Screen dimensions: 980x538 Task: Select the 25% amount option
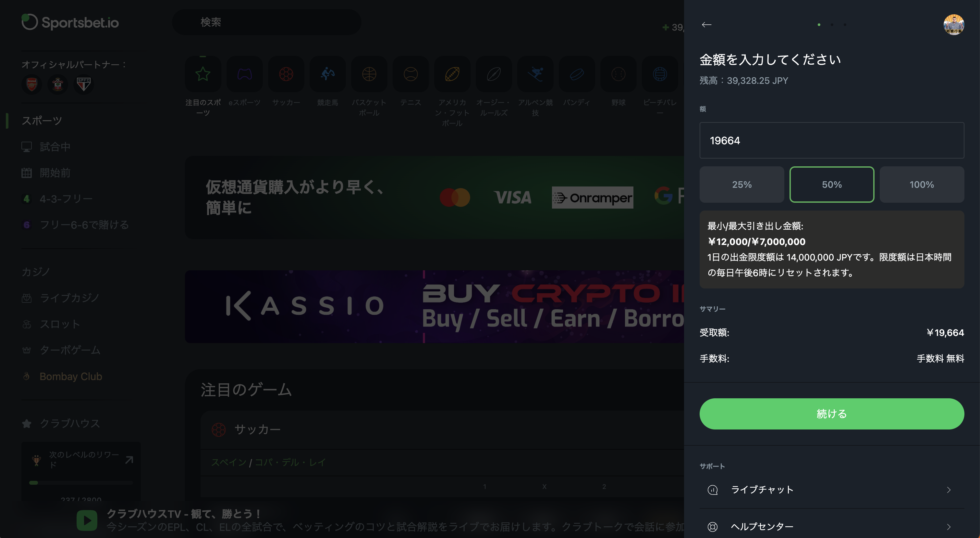[x=742, y=185]
